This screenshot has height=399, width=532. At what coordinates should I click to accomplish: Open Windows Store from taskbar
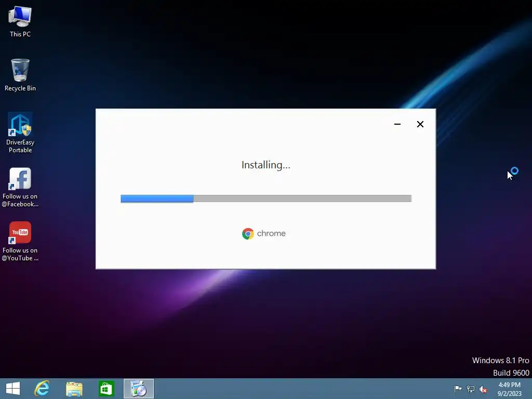coord(106,389)
